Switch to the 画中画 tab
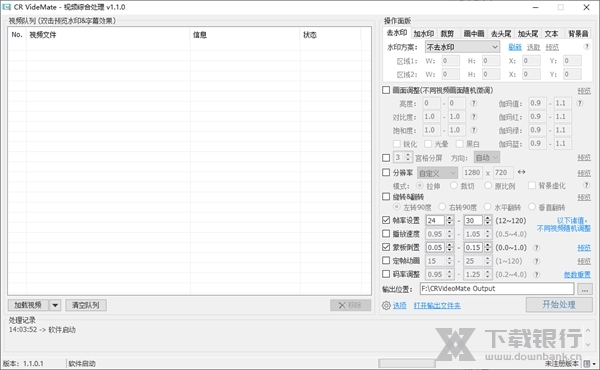 pos(474,34)
